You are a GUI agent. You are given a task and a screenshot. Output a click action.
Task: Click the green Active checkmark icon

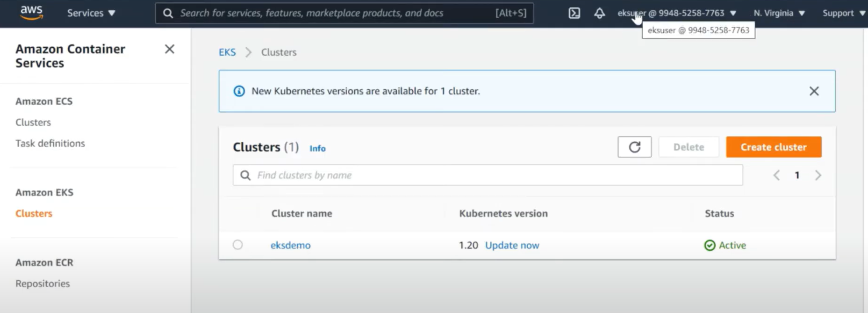click(x=710, y=245)
